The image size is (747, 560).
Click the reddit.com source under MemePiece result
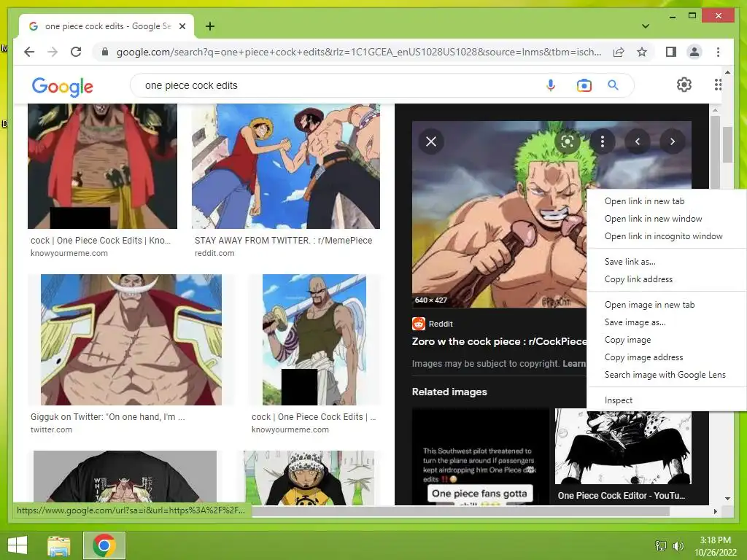[214, 253]
